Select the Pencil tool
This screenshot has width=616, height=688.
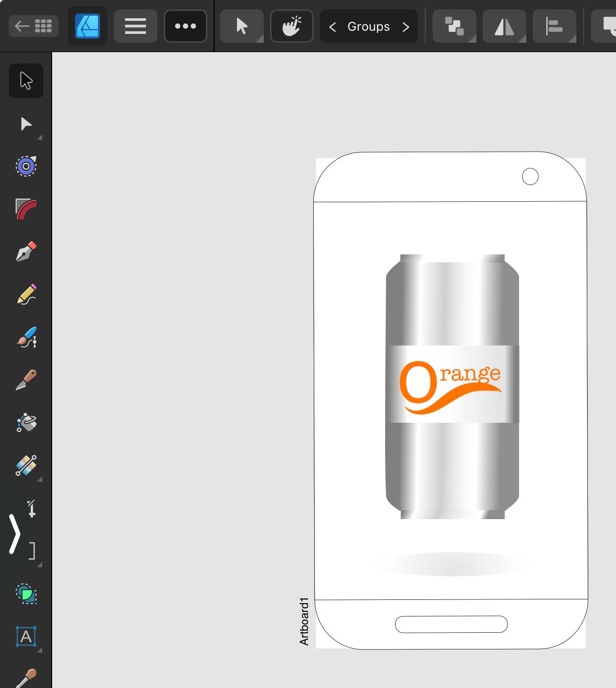26,294
